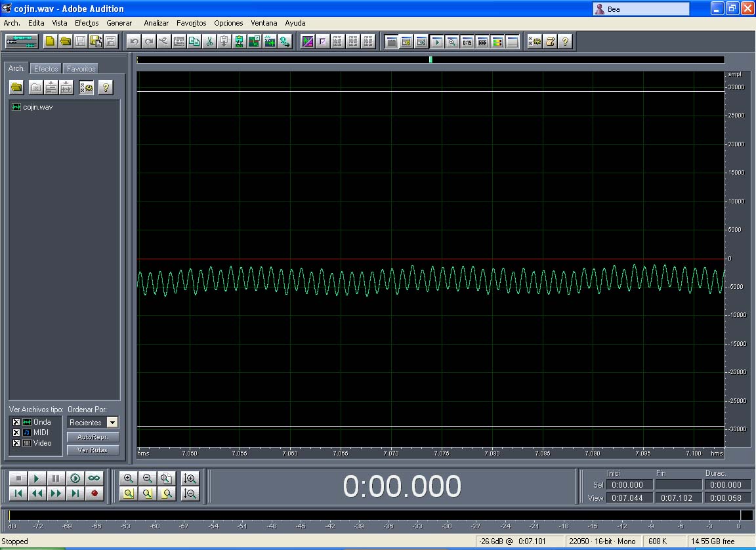Click the Paste clipboard icon in the toolbar
The image size is (756, 550).
(x=224, y=42)
